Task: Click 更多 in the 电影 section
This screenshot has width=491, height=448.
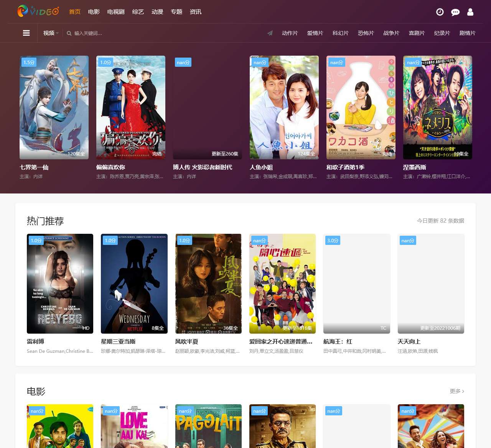Action: pos(457,391)
